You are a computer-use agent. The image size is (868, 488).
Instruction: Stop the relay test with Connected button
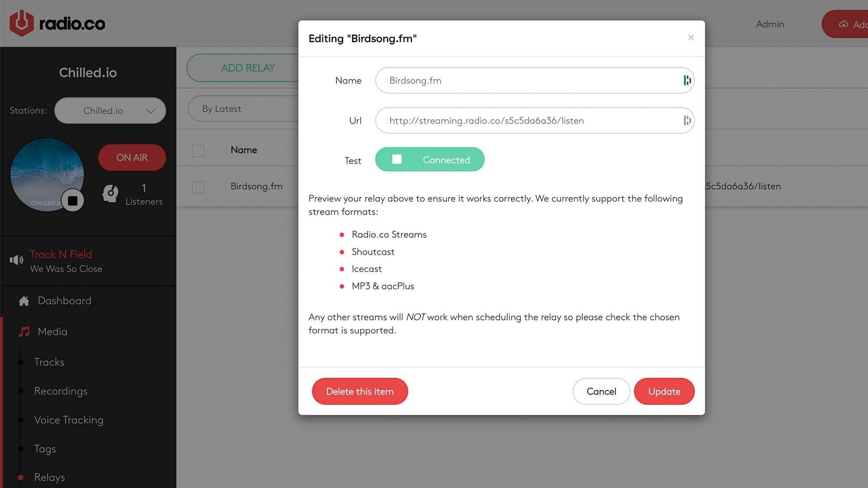point(429,160)
